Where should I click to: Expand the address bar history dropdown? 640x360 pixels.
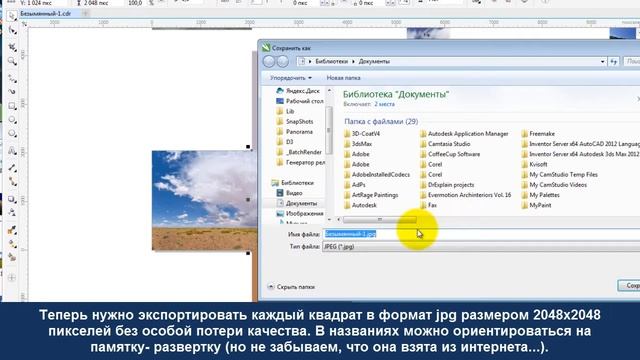pos(602,62)
